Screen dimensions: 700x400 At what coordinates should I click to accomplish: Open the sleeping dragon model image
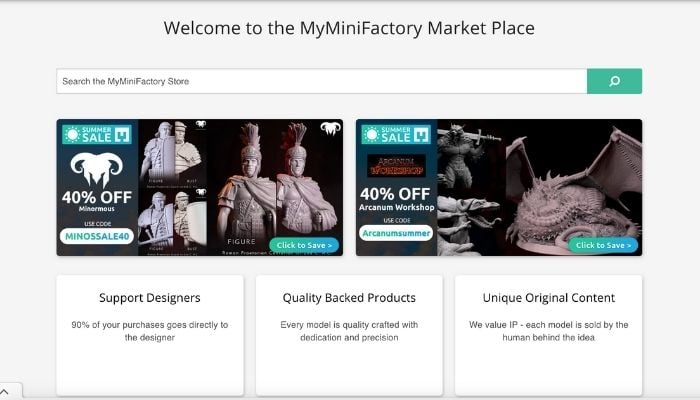click(x=574, y=188)
